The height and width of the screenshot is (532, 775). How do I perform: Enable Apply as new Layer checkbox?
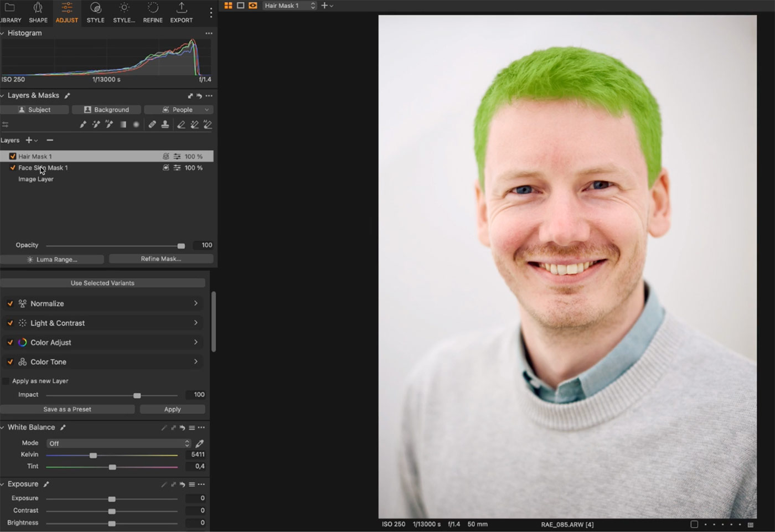click(x=6, y=381)
